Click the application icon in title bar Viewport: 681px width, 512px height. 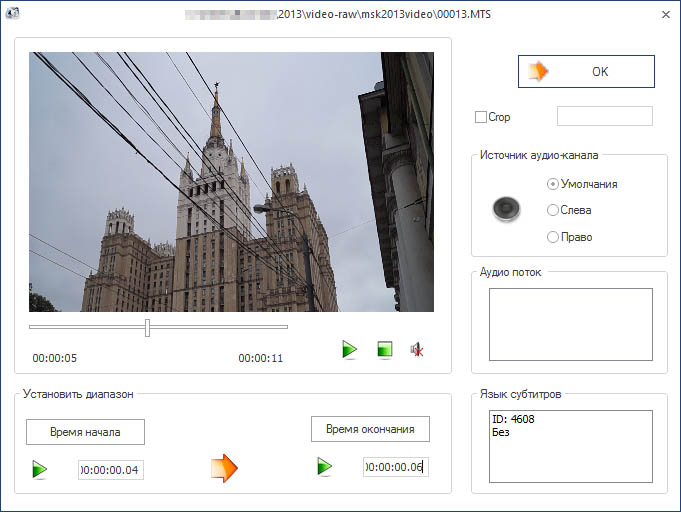tap(12, 13)
